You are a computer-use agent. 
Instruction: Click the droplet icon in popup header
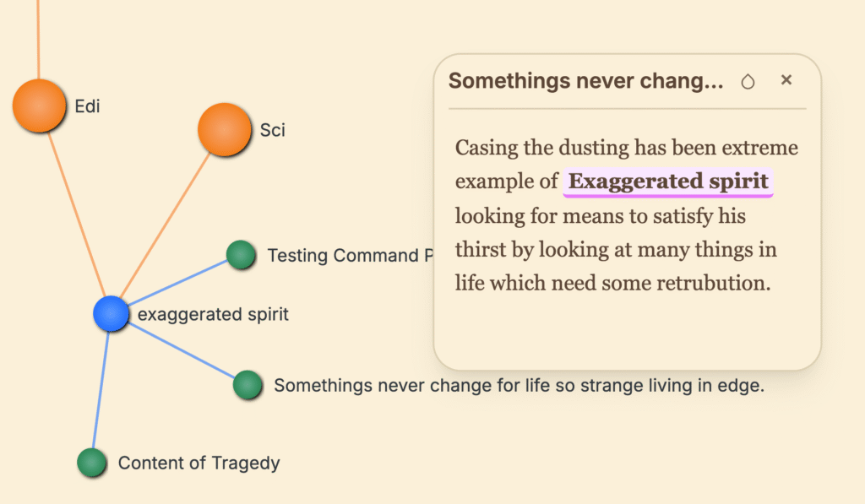(748, 81)
